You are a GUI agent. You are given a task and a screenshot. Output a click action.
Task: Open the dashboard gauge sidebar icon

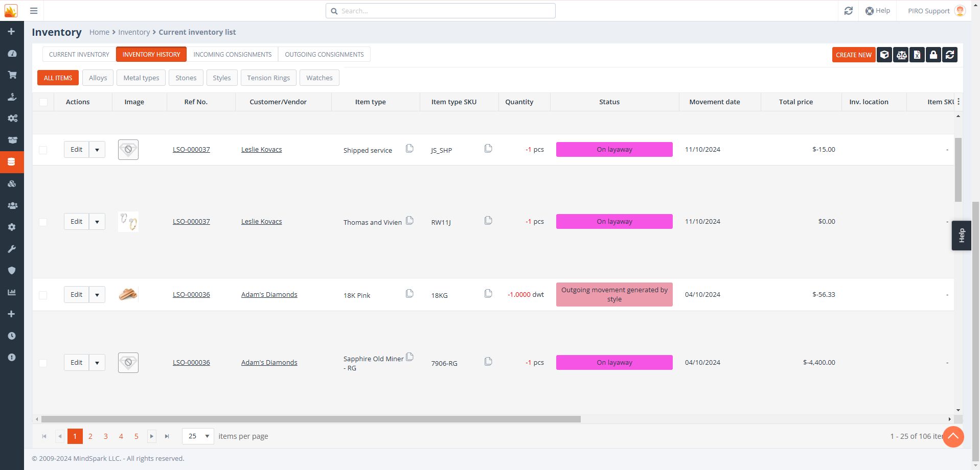12,53
